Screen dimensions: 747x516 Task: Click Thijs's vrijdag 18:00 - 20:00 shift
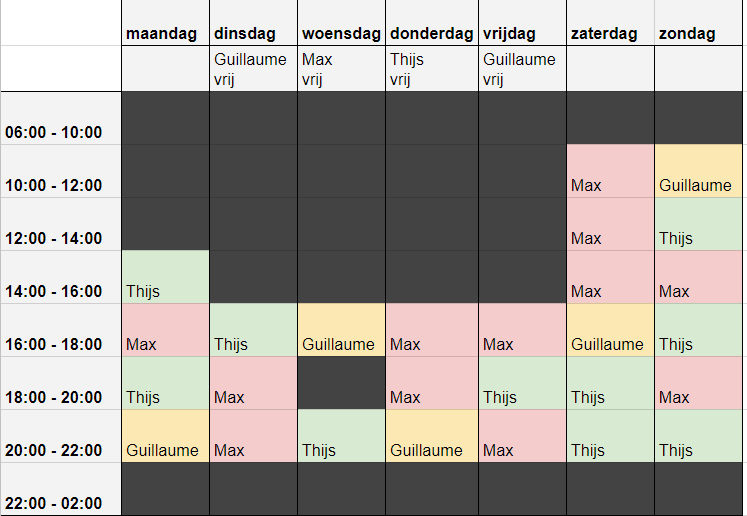tap(522, 384)
